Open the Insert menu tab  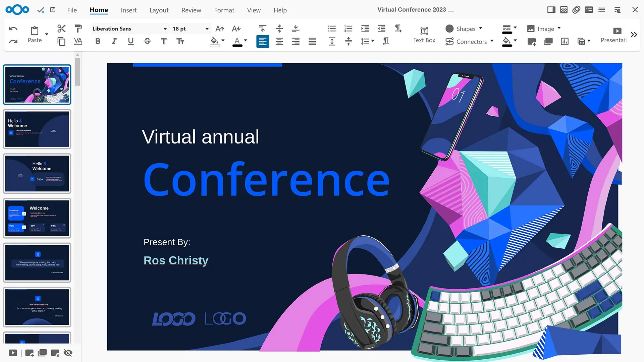[129, 10]
